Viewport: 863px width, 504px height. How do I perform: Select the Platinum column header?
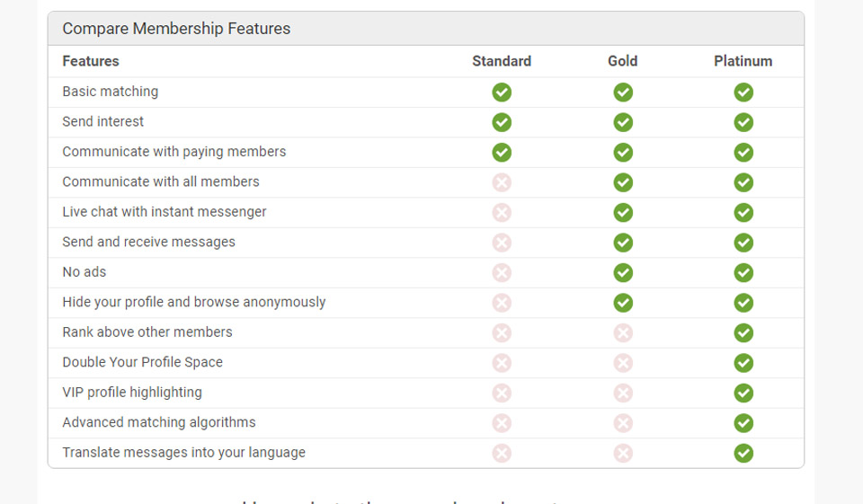(743, 61)
